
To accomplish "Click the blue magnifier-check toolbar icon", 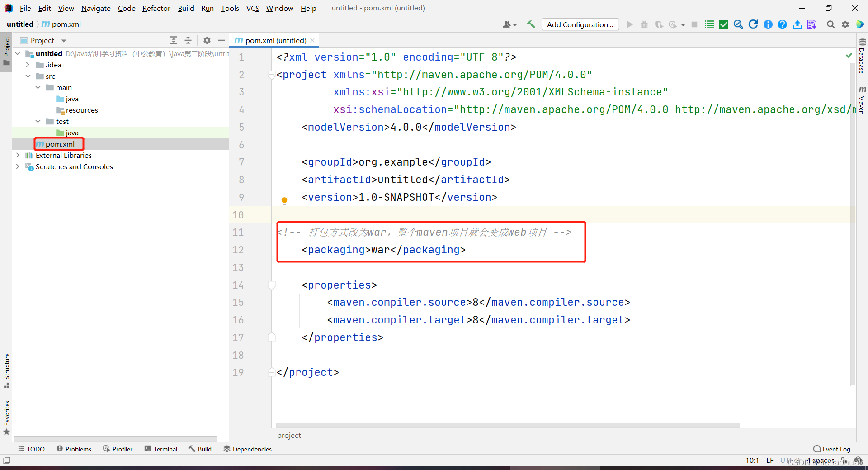I will (738, 24).
